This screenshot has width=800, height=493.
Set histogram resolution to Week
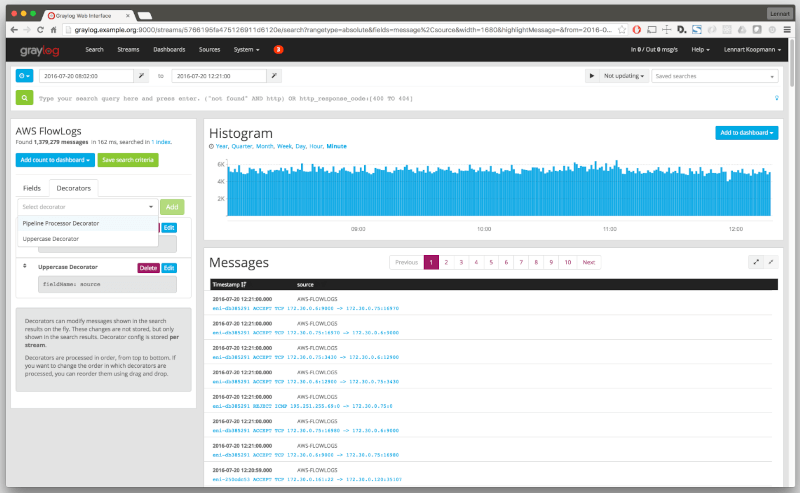tap(284, 146)
